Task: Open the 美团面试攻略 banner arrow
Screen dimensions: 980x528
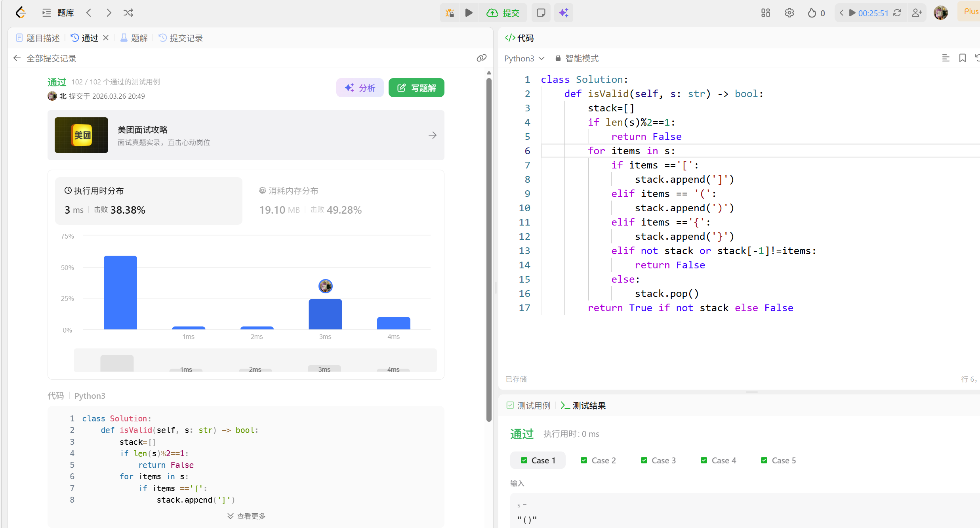Action: pos(432,135)
